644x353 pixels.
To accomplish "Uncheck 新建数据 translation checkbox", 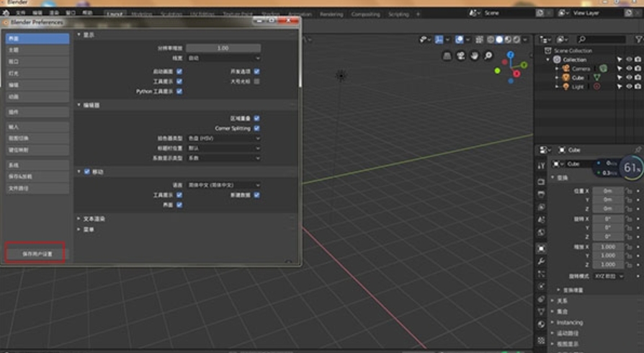I will click(x=256, y=195).
